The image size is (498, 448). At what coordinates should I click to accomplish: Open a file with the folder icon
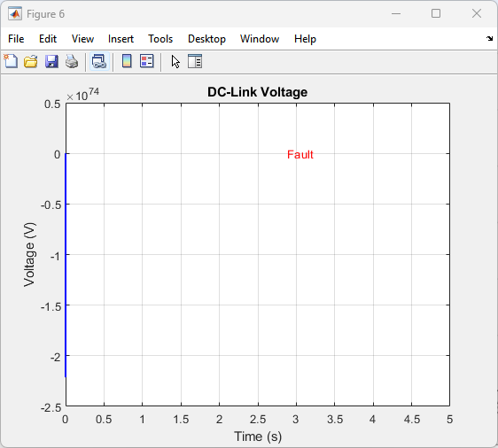click(31, 61)
